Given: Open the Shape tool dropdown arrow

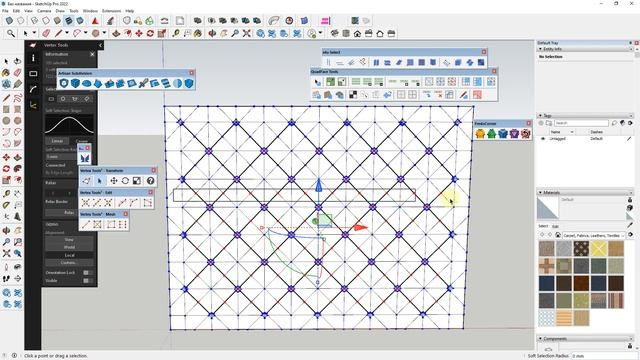Looking at the screenshot, I should pyautogui.click(x=104, y=33).
